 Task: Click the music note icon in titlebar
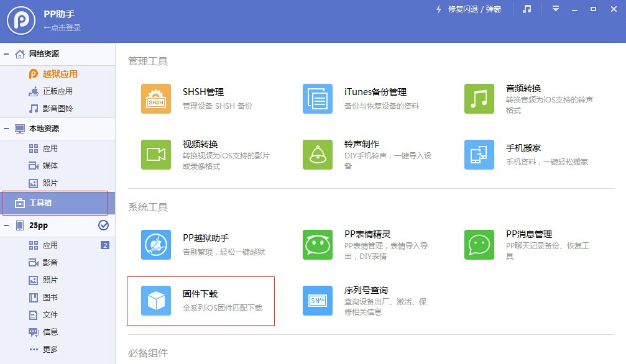[526, 9]
